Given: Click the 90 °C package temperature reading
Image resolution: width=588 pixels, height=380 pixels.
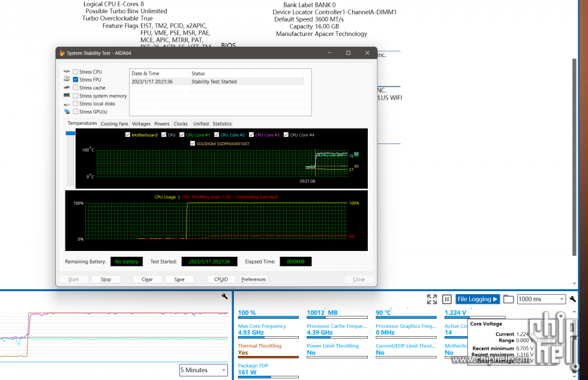Looking at the screenshot, I should click(x=383, y=313).
